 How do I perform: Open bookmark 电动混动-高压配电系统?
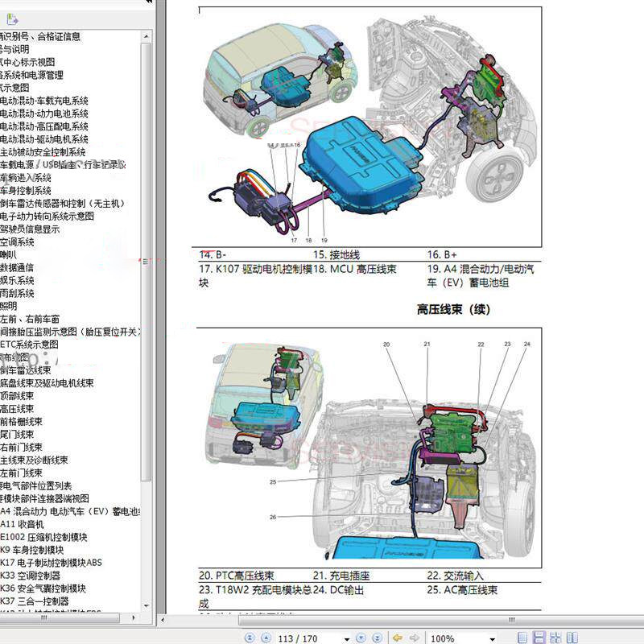click(x=44, y=126)
